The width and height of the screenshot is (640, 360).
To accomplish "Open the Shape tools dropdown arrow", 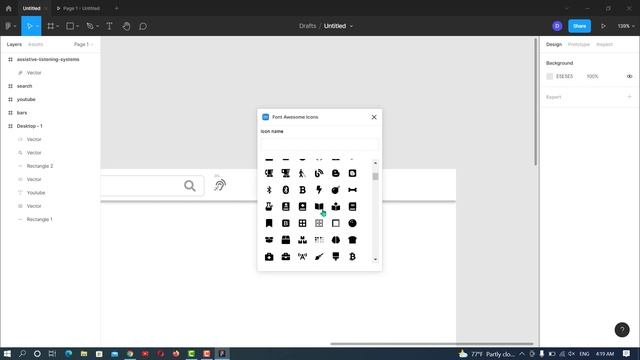I will point(77,27).
